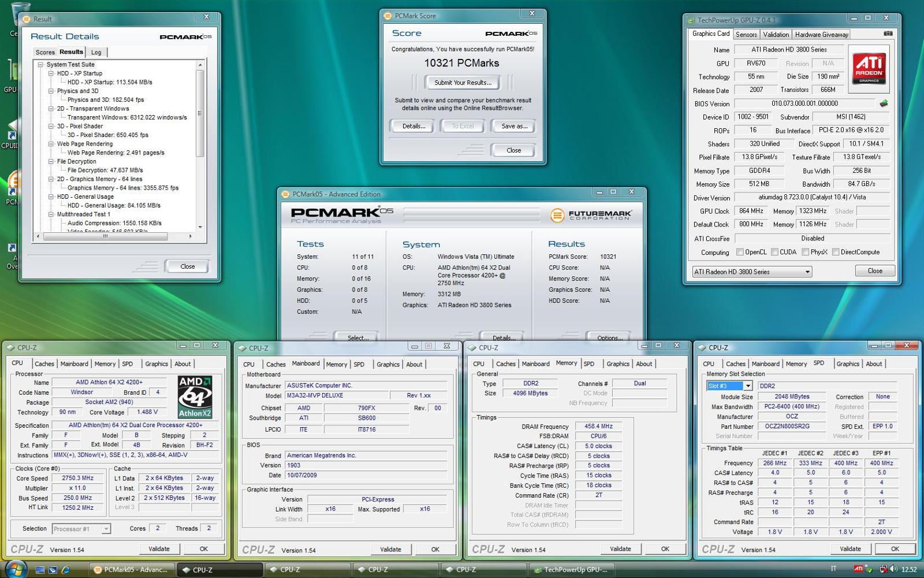Open the Windows Start orb

tap(16, 569)
